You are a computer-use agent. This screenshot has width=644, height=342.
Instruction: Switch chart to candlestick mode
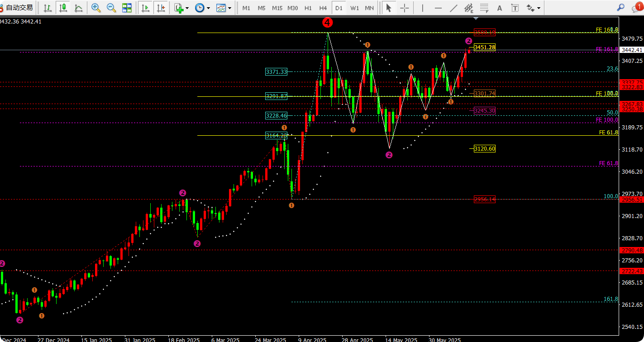[x=63, y=8]
